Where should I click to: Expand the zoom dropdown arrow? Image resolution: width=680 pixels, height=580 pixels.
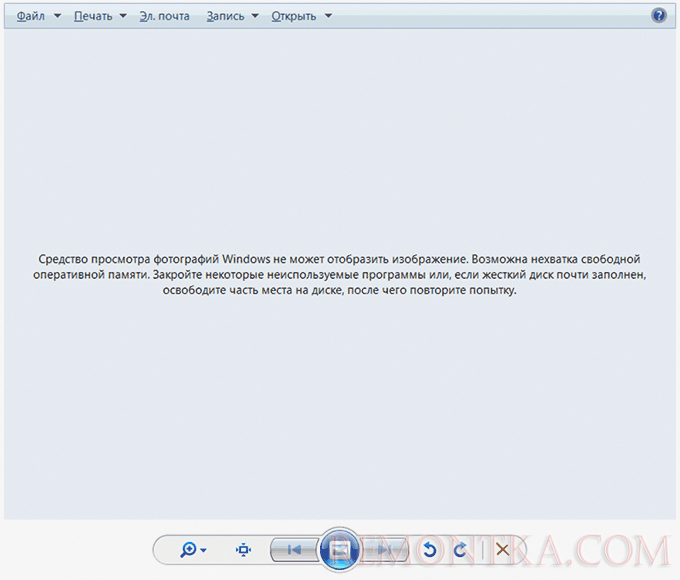tap(203, 551)
